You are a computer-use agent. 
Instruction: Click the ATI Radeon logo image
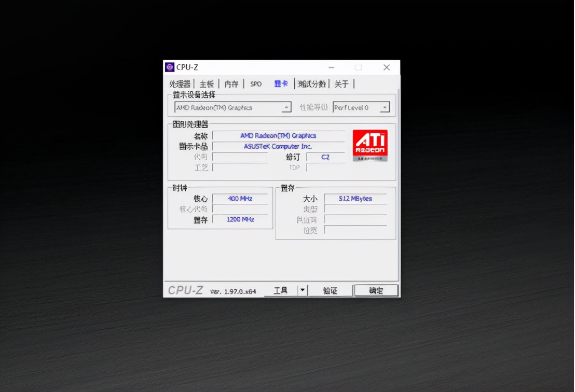[x=369, y=145]
